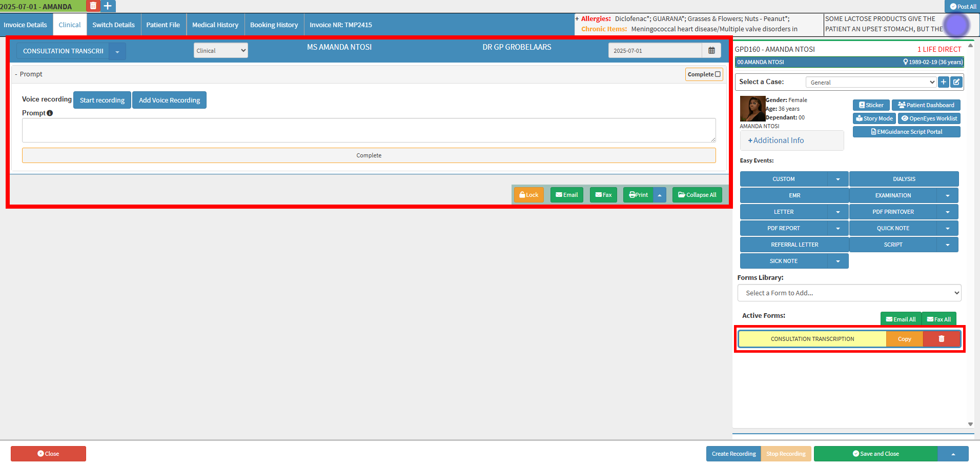
Task: Click into the Prompt text area
Action: [369, 130]
